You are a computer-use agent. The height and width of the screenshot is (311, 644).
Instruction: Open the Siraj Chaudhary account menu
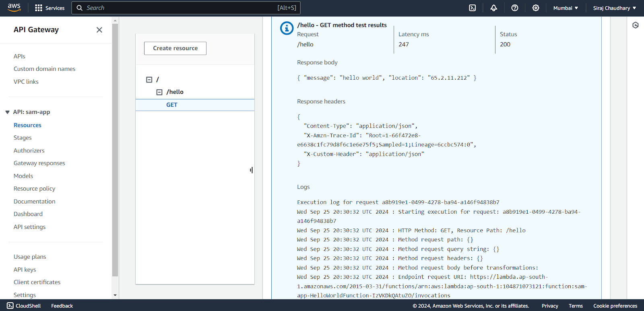pos(615,8)
